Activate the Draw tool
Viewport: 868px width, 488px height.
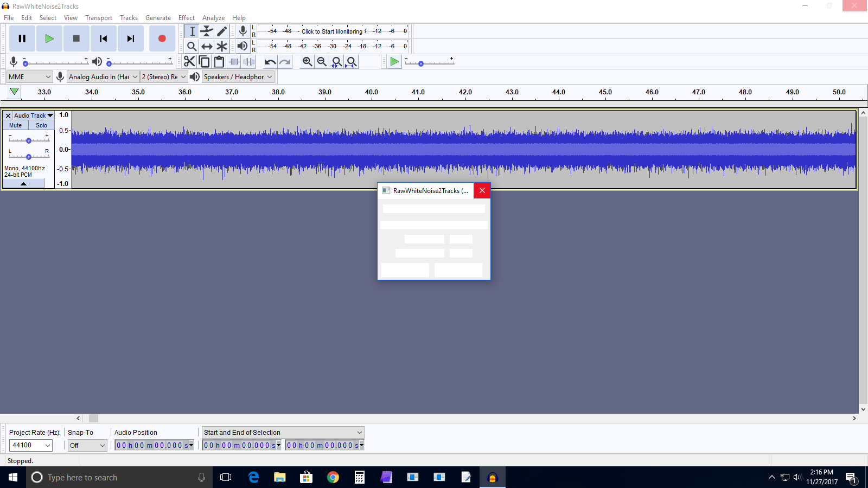point(222,31)
